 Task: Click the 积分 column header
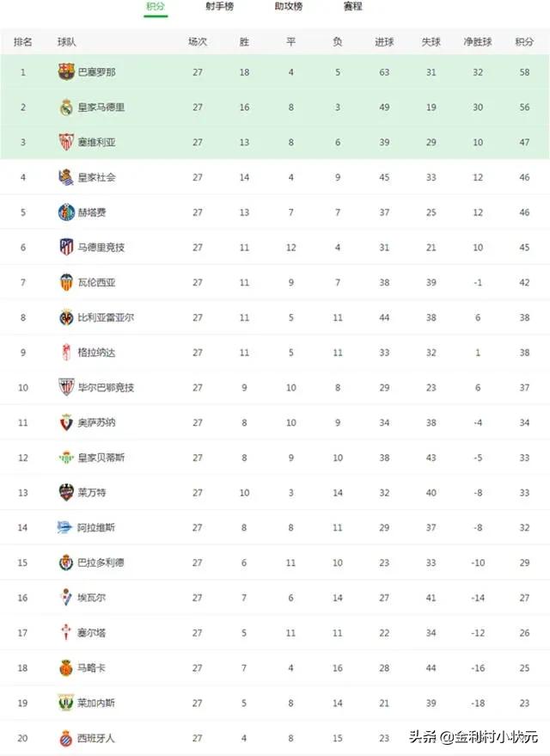click(x=524, y=42)
